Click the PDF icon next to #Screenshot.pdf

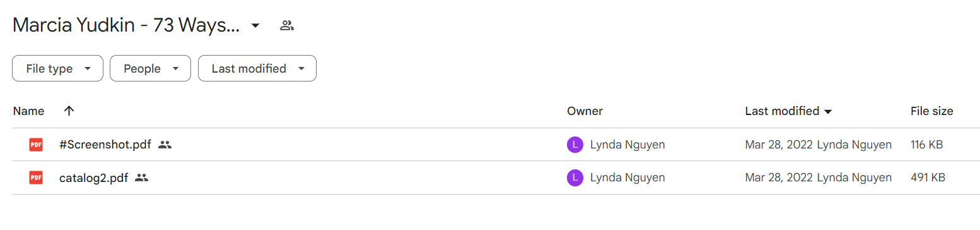tap(36, 145)
